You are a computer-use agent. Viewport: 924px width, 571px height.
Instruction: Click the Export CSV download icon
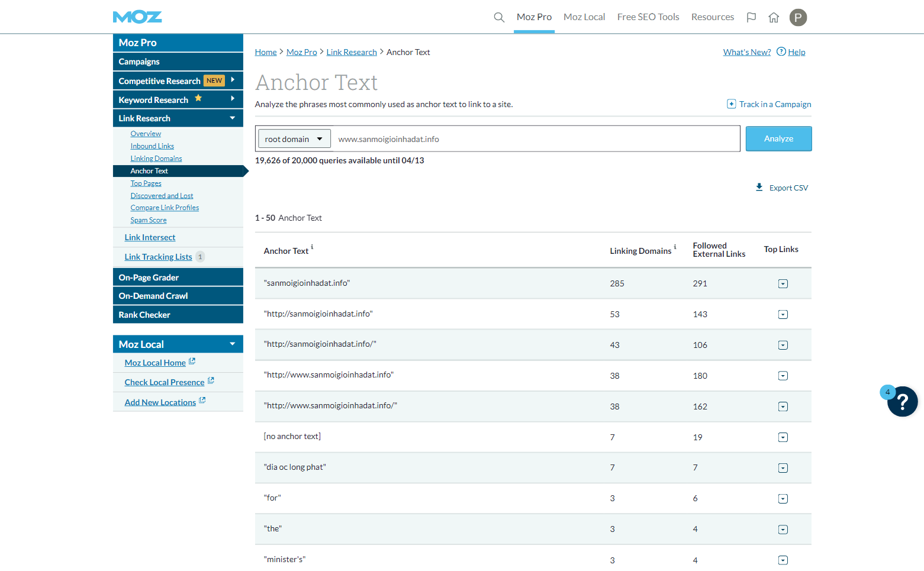759,188
